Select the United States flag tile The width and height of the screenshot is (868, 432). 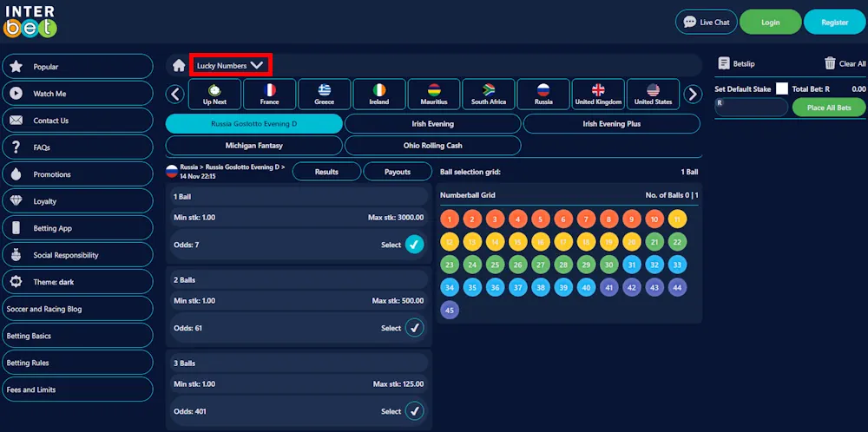(654, 94)
